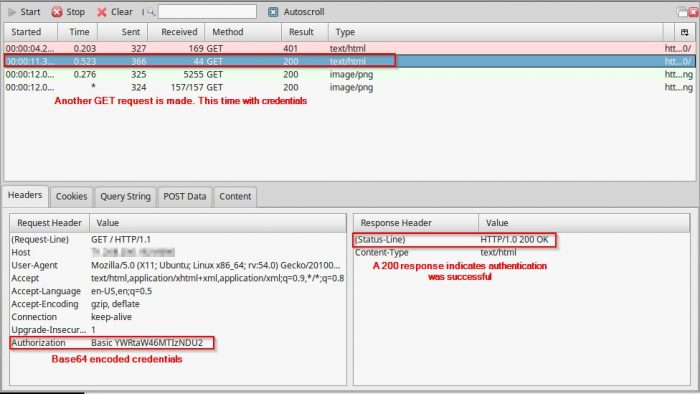Select the Content-Type text/html response row
Viewport: 700px width, 394px height.
[x=522, y=253]
